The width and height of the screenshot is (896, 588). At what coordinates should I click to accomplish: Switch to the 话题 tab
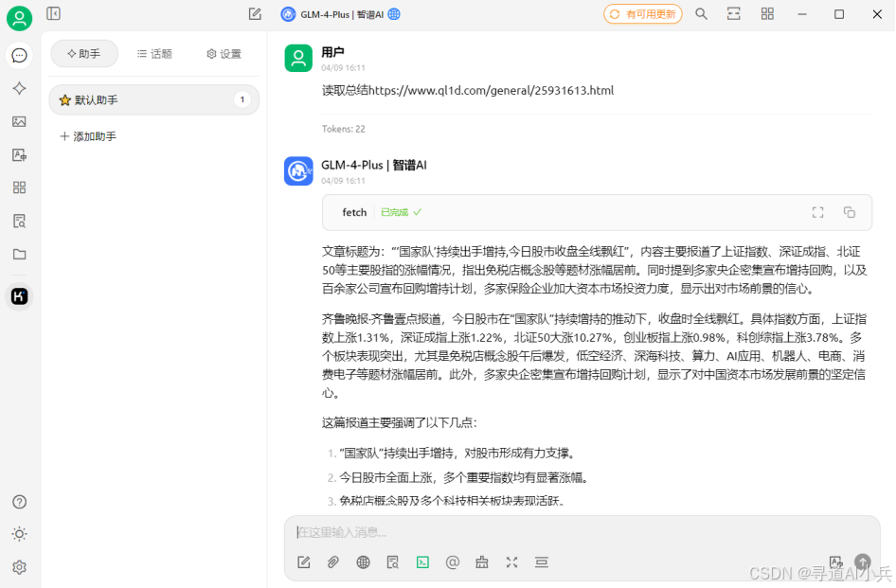pos(154,54)
